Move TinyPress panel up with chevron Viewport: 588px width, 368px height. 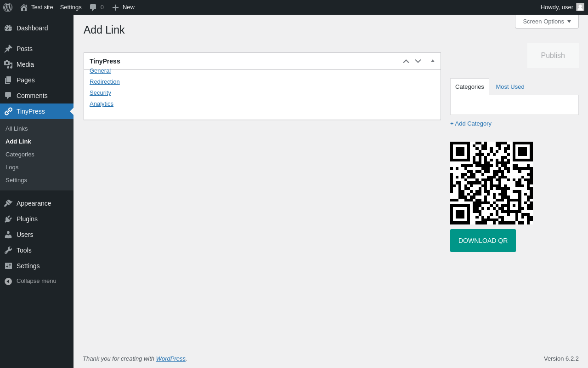(406, 61)
